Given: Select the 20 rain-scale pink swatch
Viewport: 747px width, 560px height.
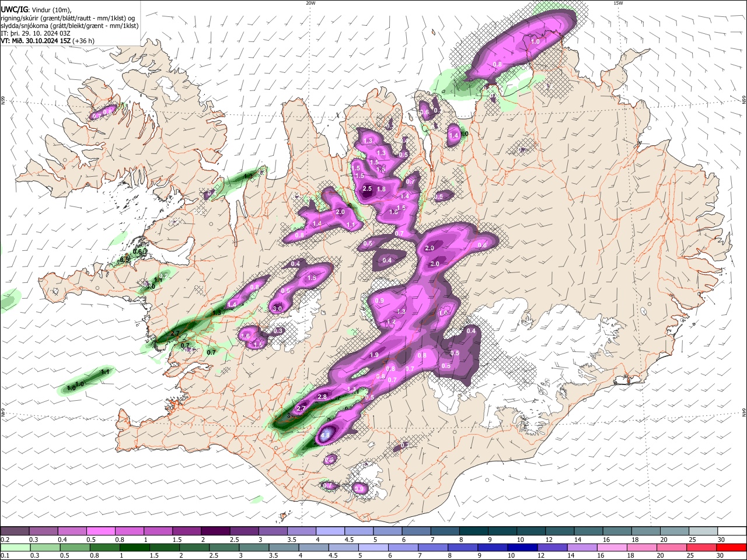Looking at the screenshot, I should coord(672,548).
